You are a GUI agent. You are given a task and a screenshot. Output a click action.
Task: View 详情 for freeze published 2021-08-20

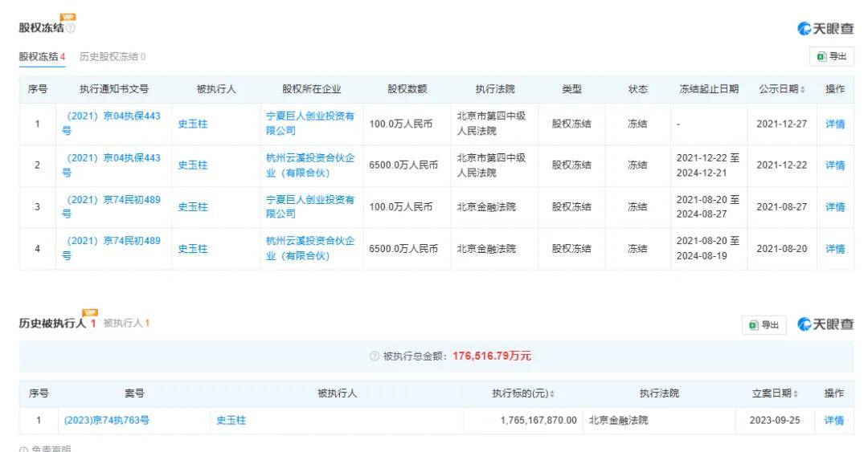coord(835,249)
